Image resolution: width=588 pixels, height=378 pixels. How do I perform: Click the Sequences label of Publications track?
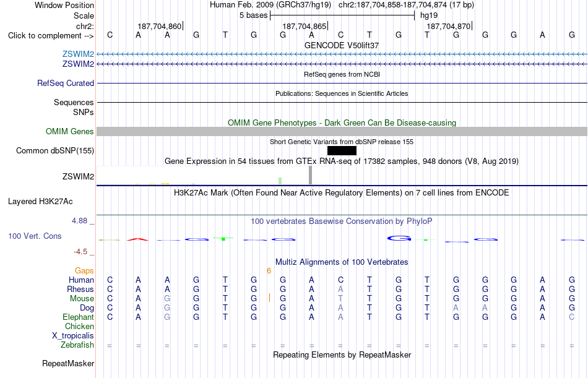pos(74,102)
